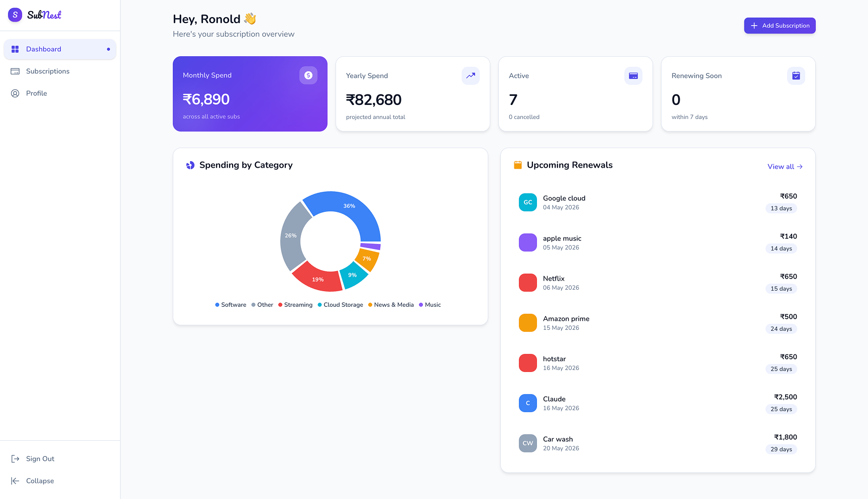Click the blue C avatar for Claude
The width and height of the screenshot is (868, 499).
click(528, 403)
